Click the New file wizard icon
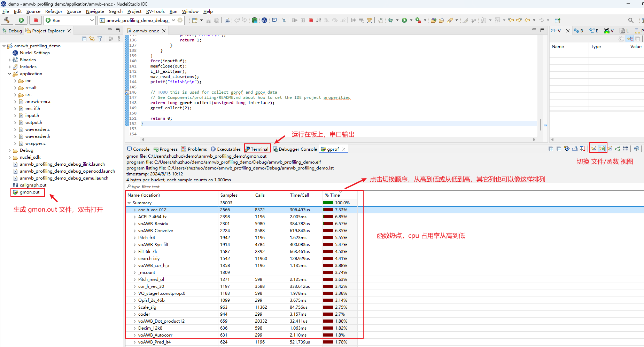644x347 pixels. [195, 20]
